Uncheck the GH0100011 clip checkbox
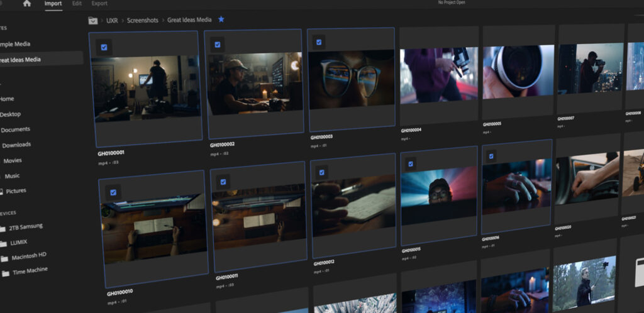Image resolution: width=644 pixels, height=313 pixels. [x=223, y=182]
